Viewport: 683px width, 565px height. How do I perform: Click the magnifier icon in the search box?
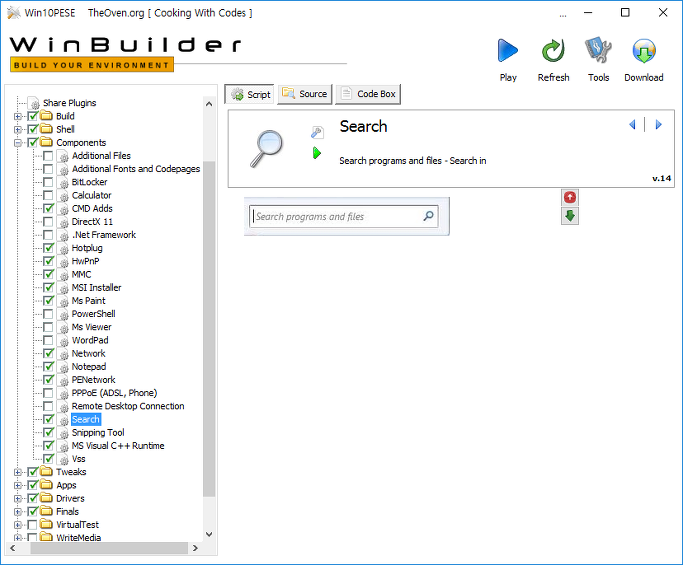coord(429,216)
